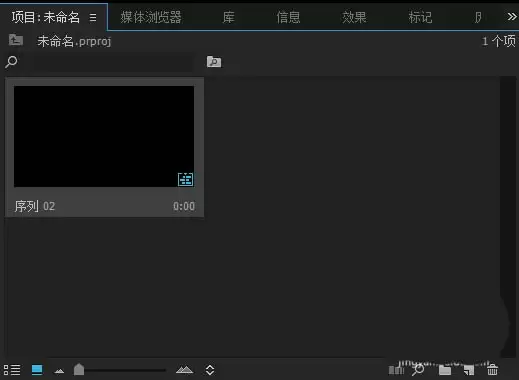Open the New Item menu
The image size is (519, 380).
pyautogui.click(x=469, y=370)
